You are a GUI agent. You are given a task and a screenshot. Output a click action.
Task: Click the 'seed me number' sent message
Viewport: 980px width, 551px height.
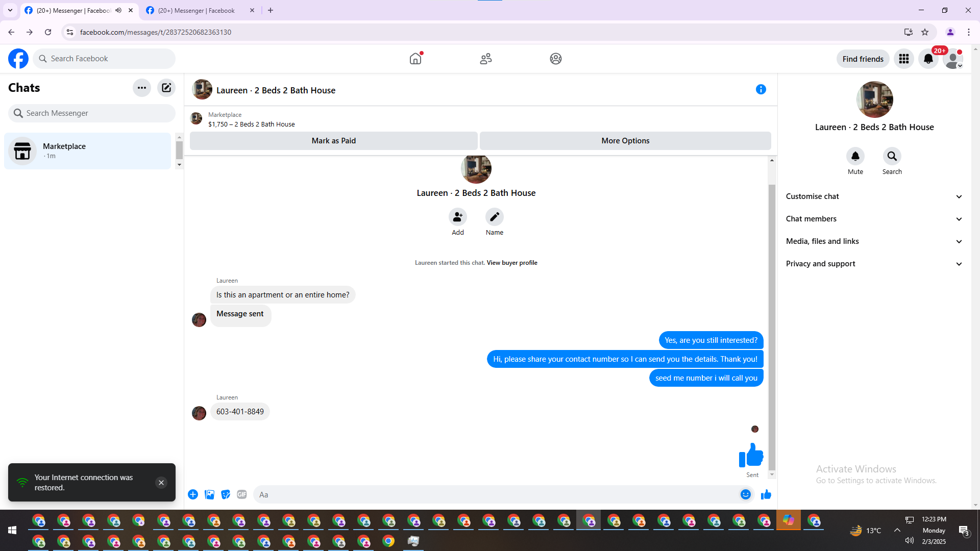point(706,378)
